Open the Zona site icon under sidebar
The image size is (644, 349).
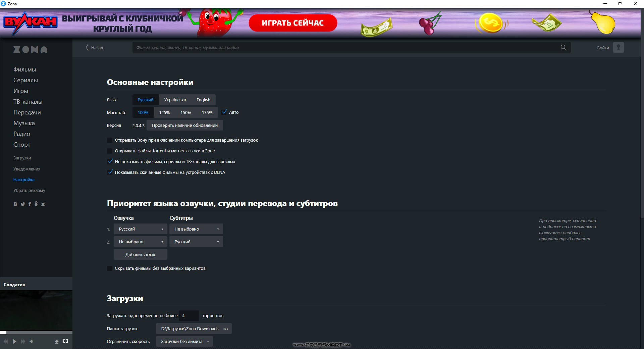click(x=43, y=204)
